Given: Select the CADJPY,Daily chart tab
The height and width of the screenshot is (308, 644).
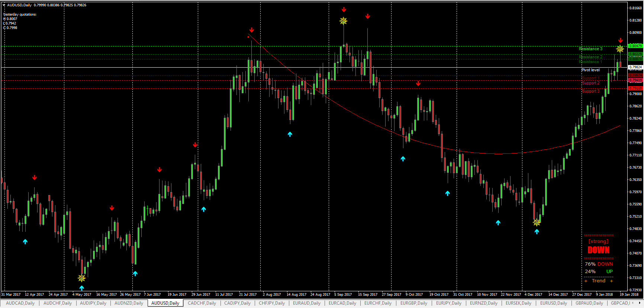Looking at the screenshot, I should coord(237,303).
